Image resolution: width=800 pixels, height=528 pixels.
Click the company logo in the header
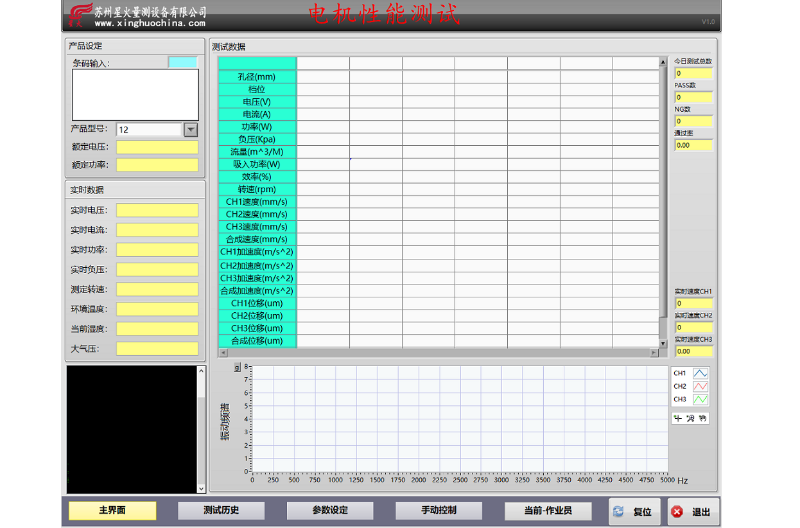point(80,15)
